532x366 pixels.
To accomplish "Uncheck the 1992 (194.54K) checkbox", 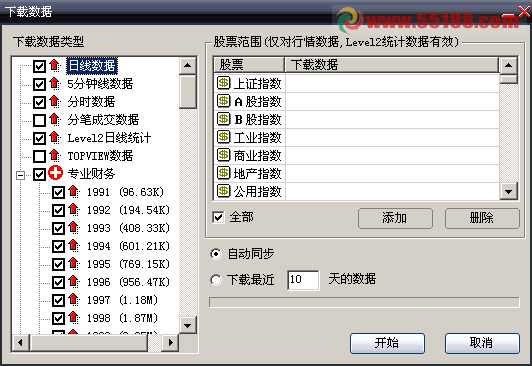I will 58,210.
